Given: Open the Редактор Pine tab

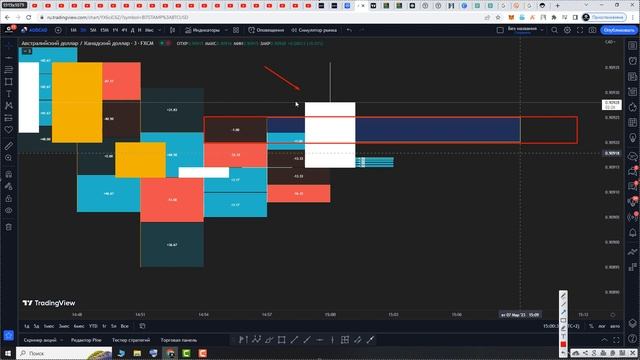Looking at the screenshot, I should [86, 340].
